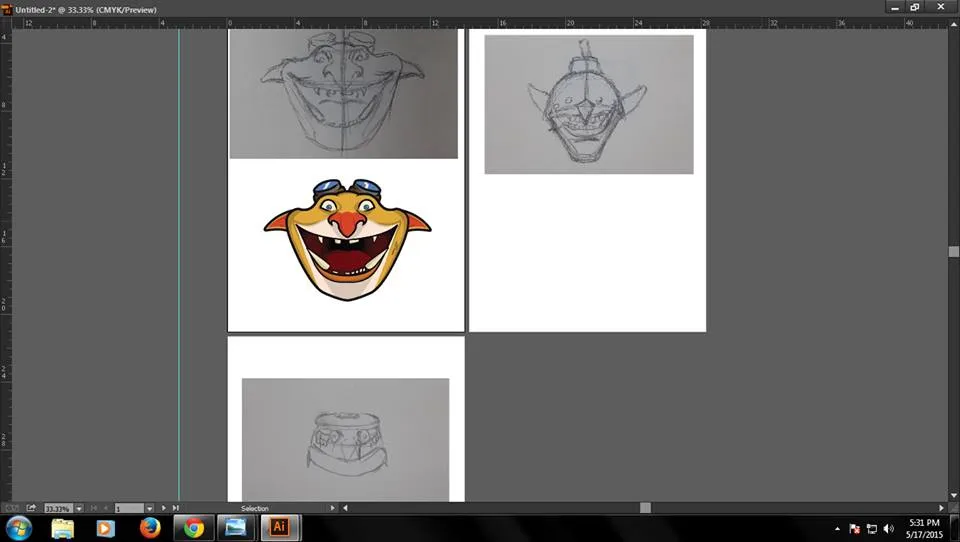This screenshot has width=960, height=542.
Task: Click the vertical scrollbar thumb
Action: click(x=954, y=252)
